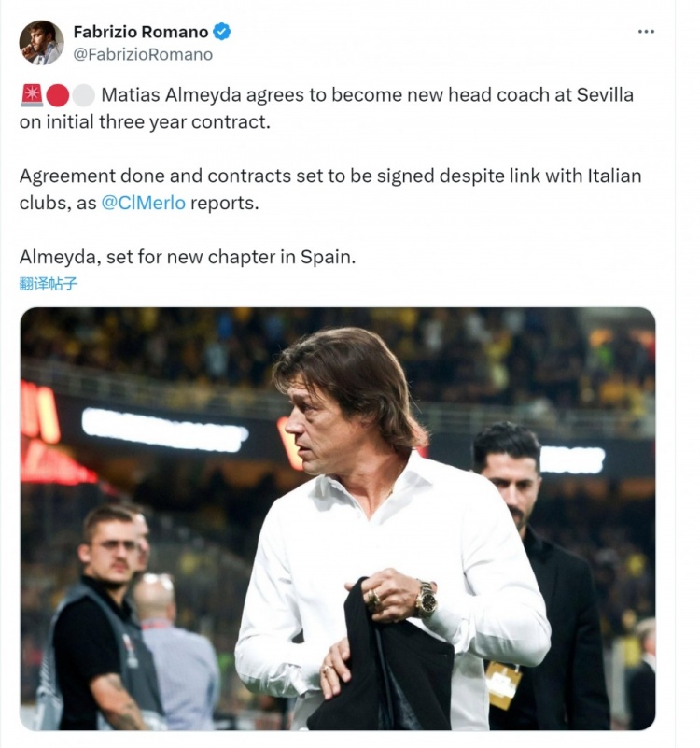The width and height of the screenshot is (700, 748).
Task: Click the white circle emoji
Action: click(x=84, y=95)
